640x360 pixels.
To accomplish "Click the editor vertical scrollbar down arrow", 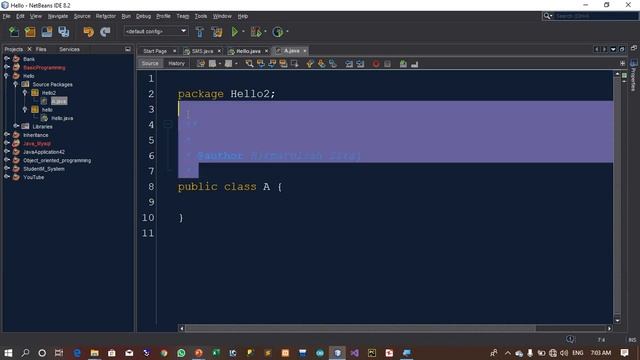I will (617, 320).
